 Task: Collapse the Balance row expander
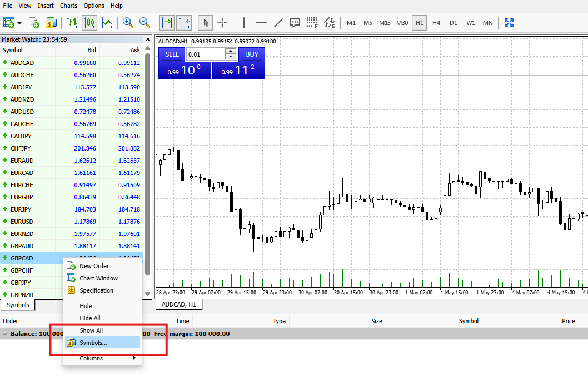click(x=5, y=334)
